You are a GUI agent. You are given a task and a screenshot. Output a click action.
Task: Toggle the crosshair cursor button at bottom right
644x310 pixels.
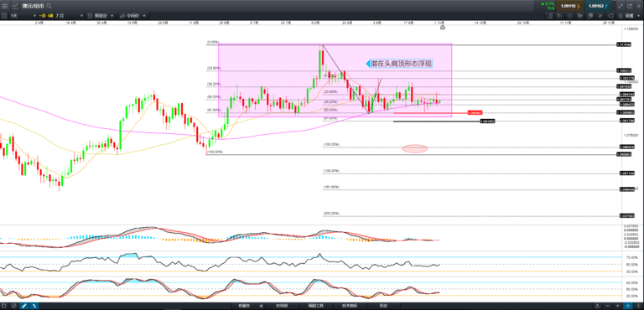click(x=628, y=306)
